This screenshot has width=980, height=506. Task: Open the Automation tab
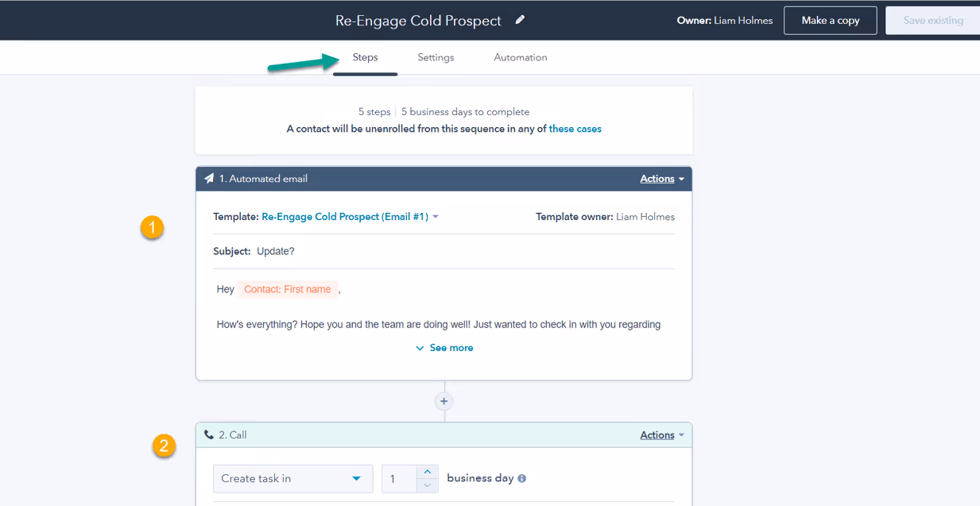tap(520, 57)
